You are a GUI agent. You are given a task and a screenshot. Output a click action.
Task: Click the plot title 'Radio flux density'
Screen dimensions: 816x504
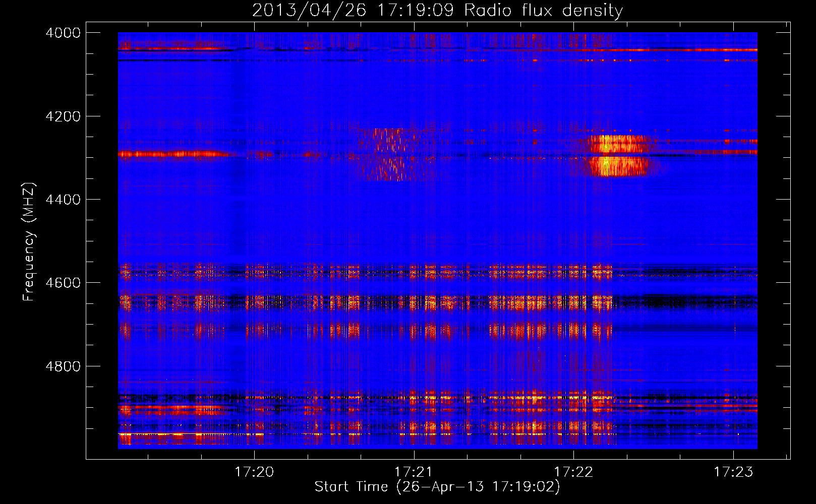(437, 10)
